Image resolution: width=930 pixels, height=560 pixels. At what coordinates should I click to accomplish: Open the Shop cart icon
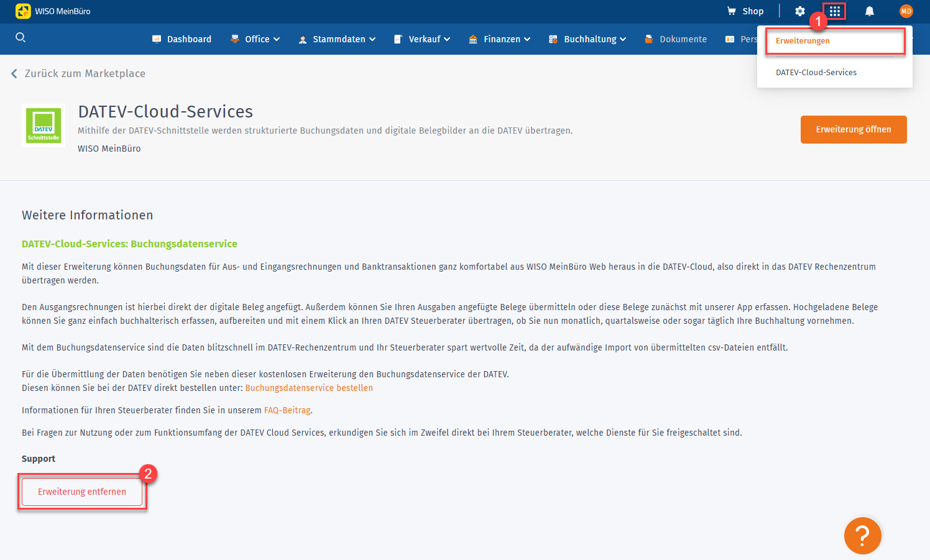732,11
